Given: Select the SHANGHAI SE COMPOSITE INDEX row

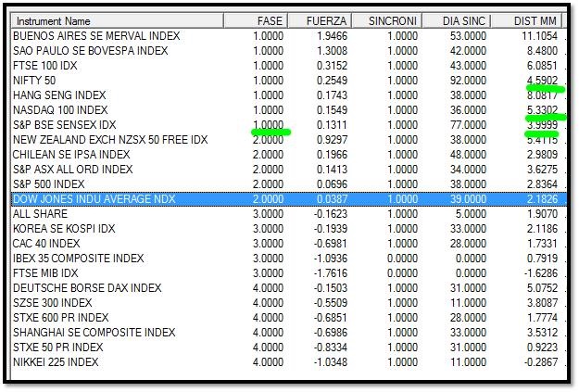Looking at the screenshot, I should pos(289,332).
